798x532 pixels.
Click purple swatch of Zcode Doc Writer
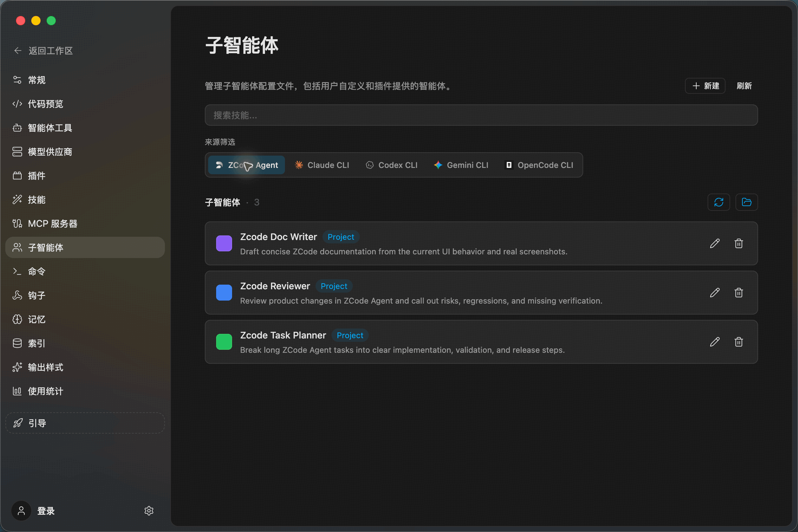point(224,244)
